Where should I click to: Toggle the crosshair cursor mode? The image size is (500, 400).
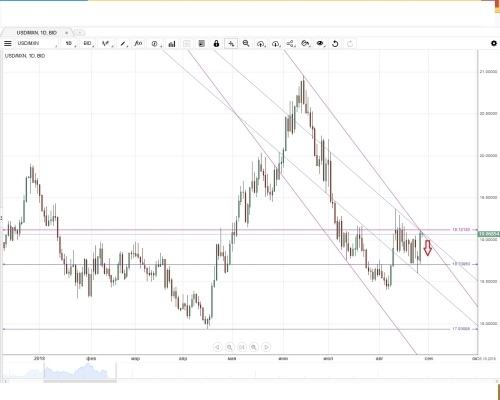tap(231, 44)
